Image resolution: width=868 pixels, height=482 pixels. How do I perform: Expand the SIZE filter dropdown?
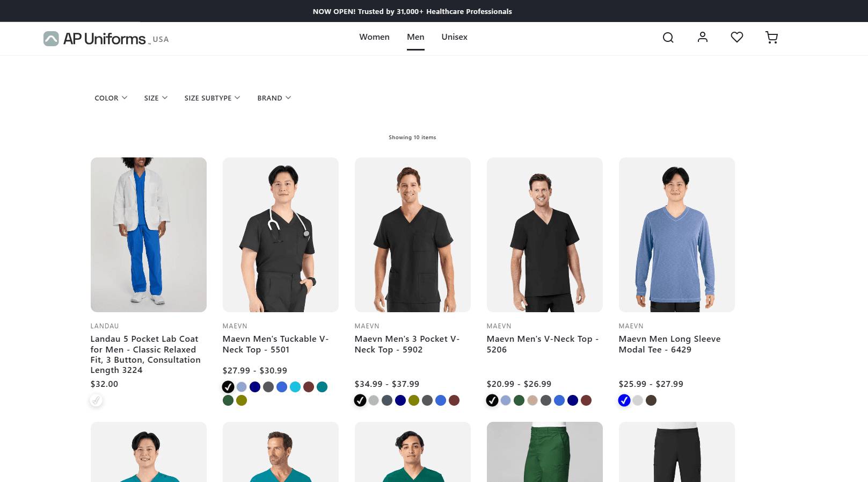pos(156,98)
